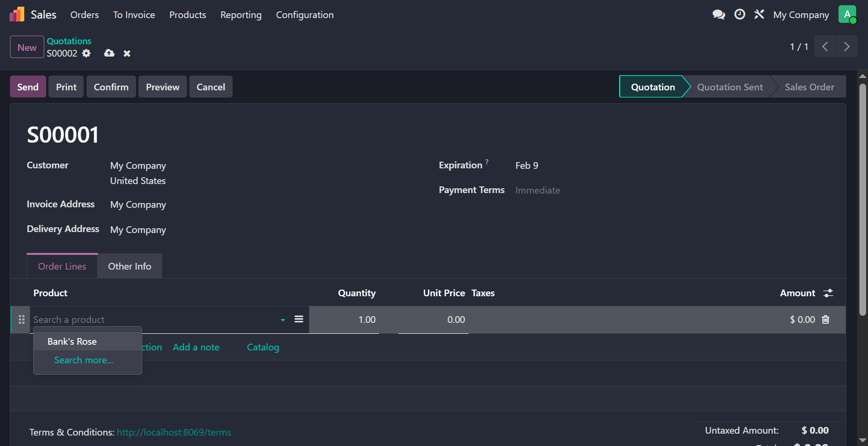Click Search more in product dropdown

(83, 360)
